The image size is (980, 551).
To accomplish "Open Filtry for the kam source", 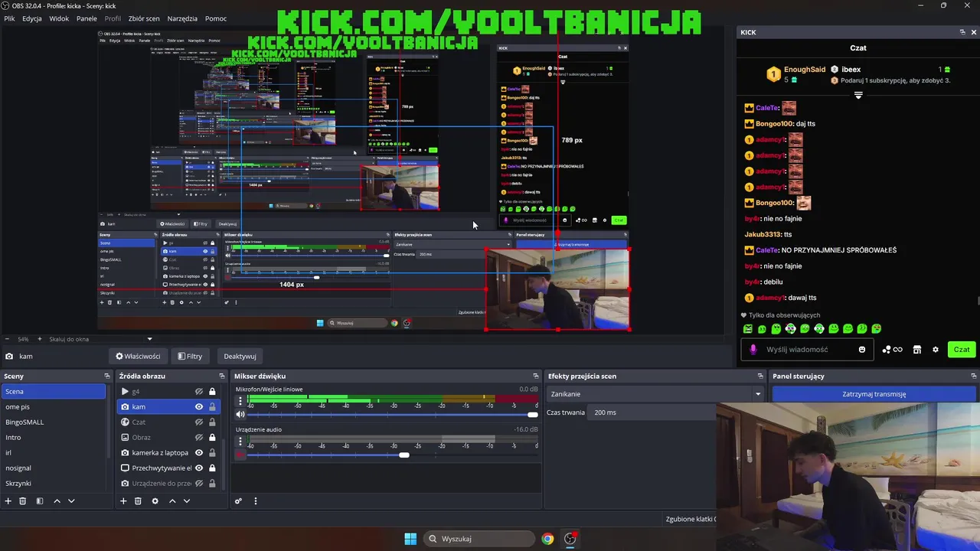I will pos(190,356).
